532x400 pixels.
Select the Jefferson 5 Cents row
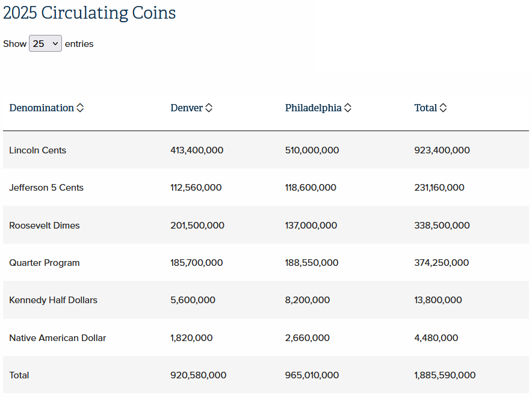pos(266,188)
